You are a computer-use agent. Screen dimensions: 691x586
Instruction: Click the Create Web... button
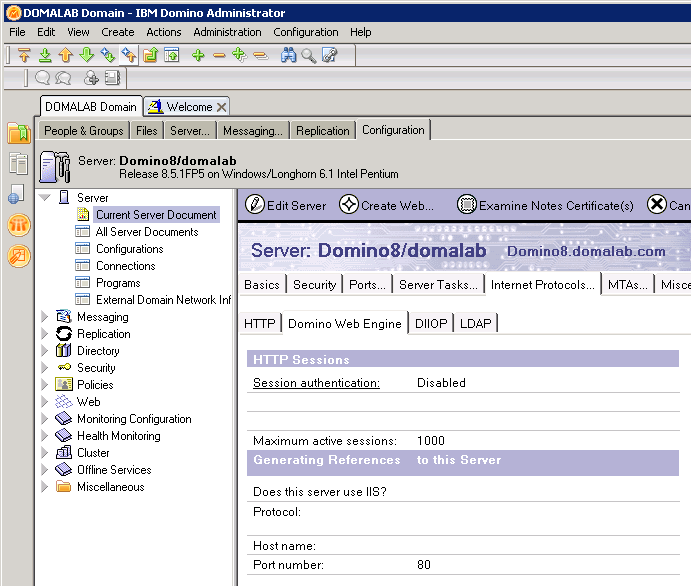point(387,205)
